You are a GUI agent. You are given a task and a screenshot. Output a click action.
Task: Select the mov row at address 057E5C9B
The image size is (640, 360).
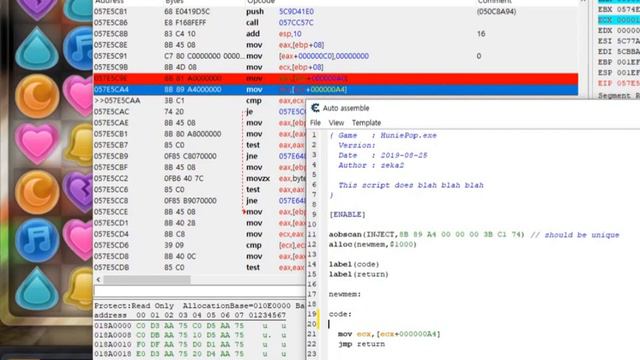pyautogui.click(x=336, y=67)
